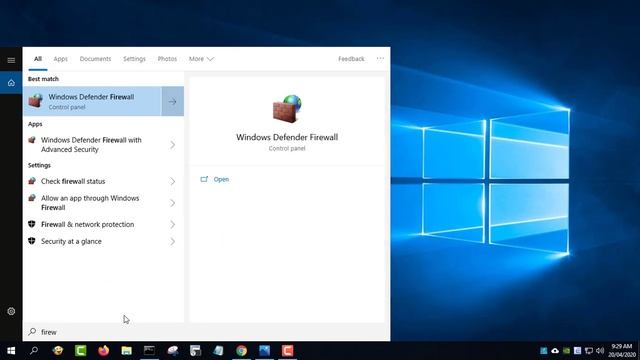Viewport: 640px width, 360px height.
Task: Open the More filter dropdown
Action: (x=201, y=59)
